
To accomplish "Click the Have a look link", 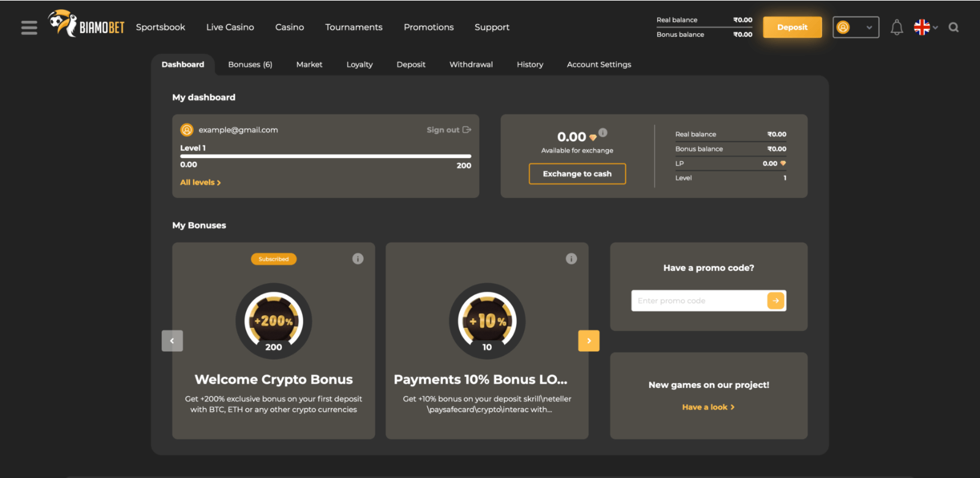I will pyautogui.click(x=709, y=407).
